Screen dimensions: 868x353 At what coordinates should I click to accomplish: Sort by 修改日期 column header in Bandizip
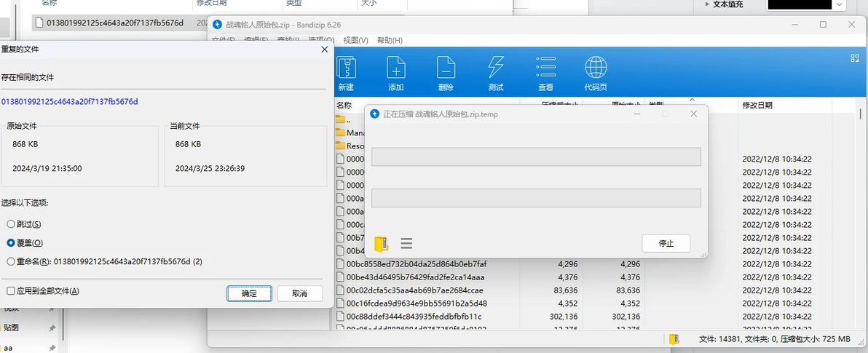[x=757, y=105]
